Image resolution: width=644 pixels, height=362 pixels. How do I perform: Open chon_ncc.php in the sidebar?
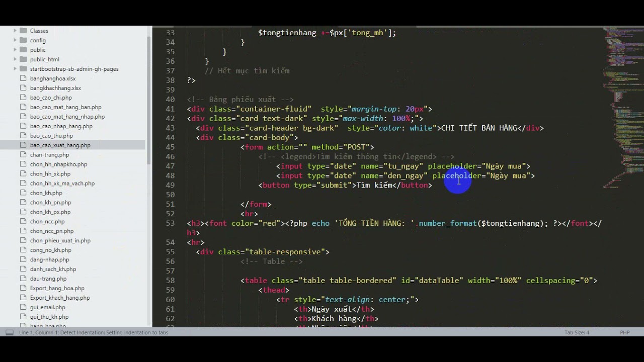point(47,222)
